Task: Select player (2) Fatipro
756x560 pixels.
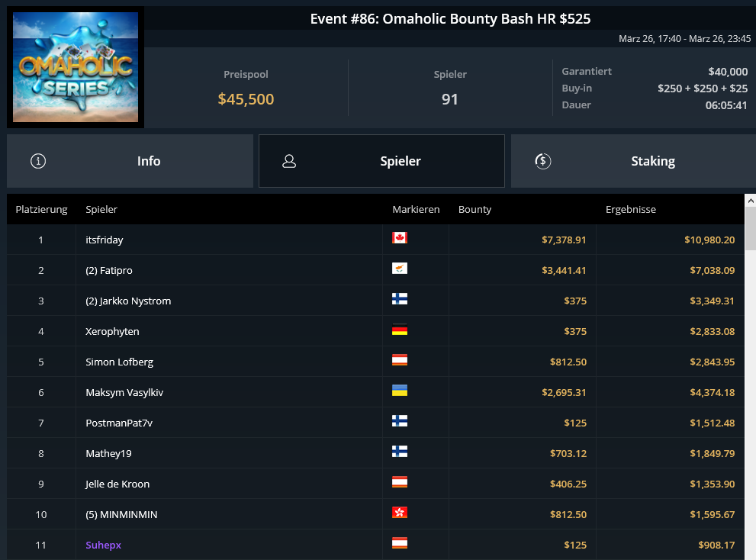Action: (109, 270)
